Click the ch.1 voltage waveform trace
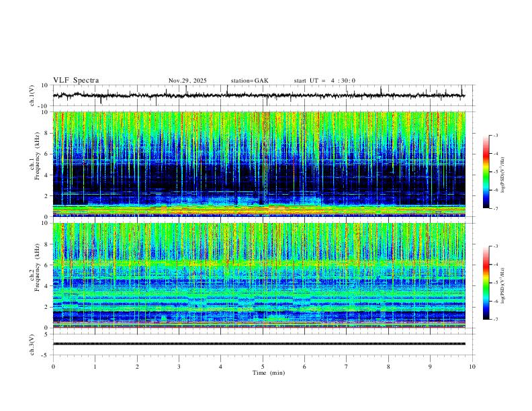This screenshot has width=532, height=411. [x=259, y=95]
